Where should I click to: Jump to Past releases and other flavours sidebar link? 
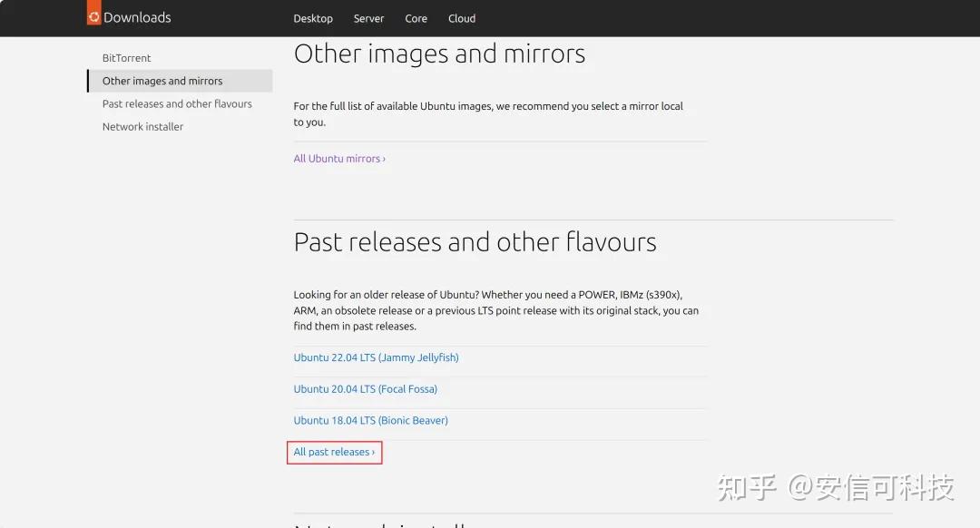pyautogui.click(x=177, y=103)
